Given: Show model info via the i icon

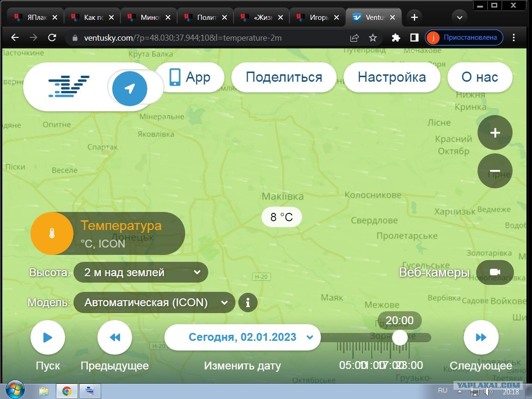Looking at the screenshot, I should coord(248,302).
